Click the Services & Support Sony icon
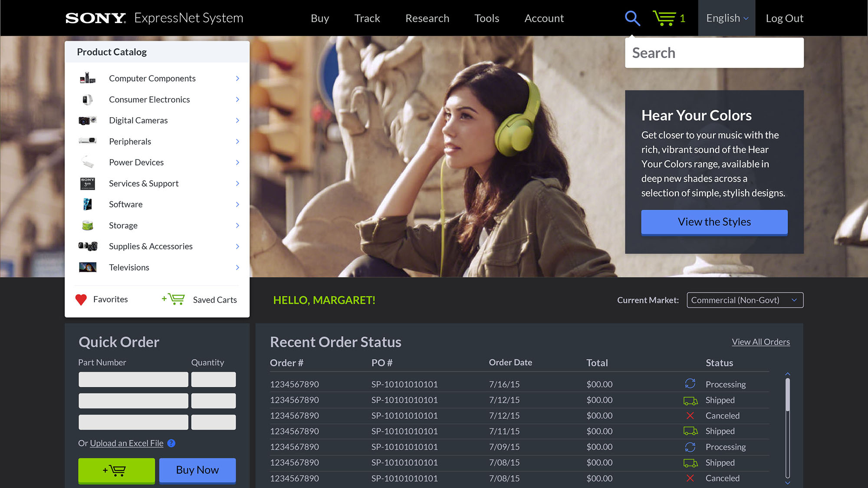Image resolution: width=868 pixels, height=488 pixels. (x=87, y=183)
